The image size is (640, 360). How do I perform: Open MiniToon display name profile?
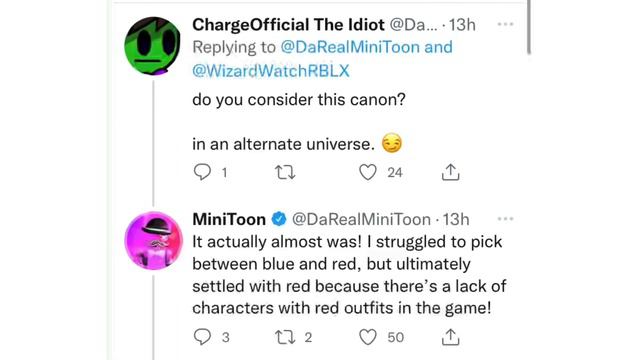point(229,220)
